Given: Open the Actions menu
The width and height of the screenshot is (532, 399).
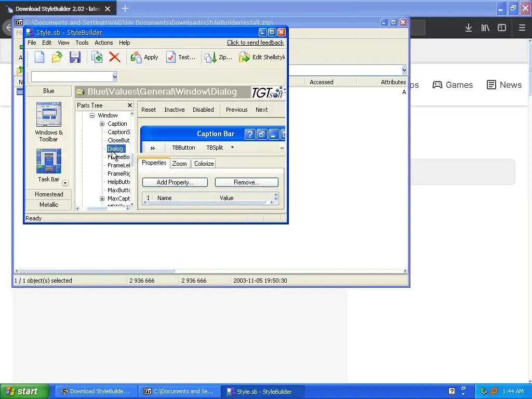Looking at the screenshot, I should pyautogui.click(x=103, y=43).
